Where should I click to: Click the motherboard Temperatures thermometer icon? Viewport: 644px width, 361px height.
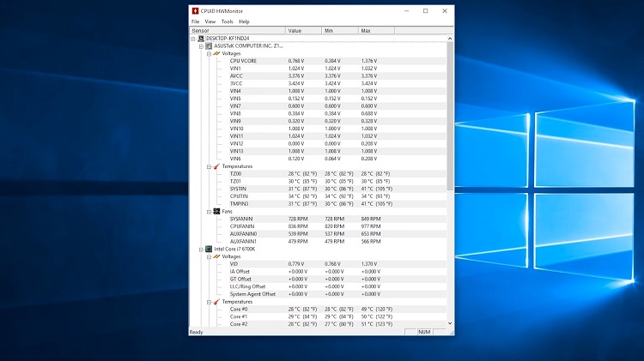click(216, 166)
